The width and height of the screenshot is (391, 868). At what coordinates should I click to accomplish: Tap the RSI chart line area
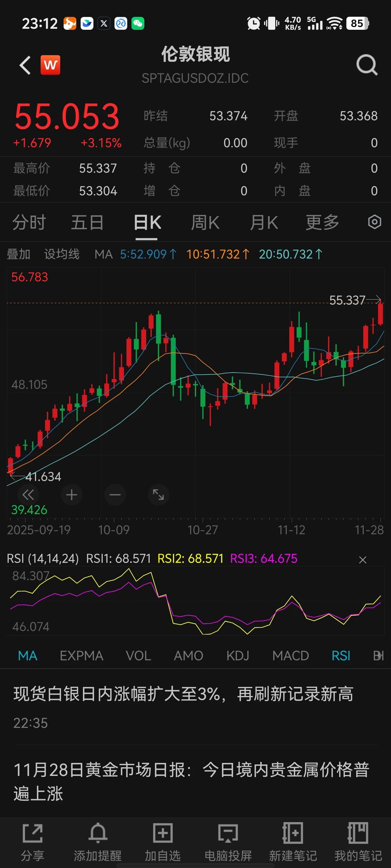coord(195,601)
